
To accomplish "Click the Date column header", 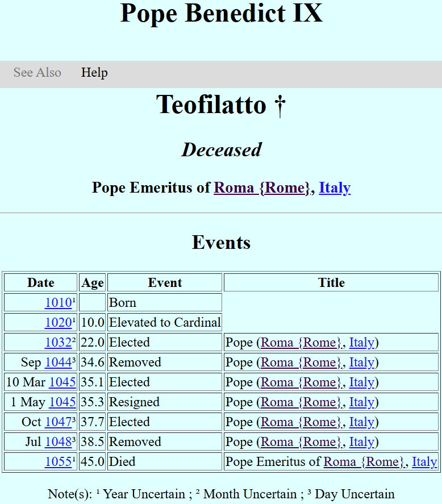I will (x=41, y=282).
